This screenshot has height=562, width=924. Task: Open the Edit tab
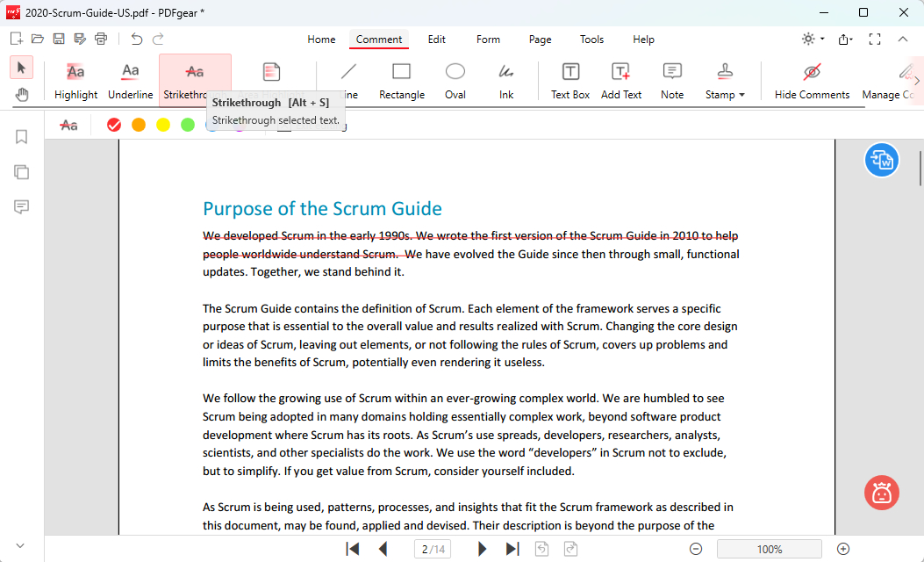436,40
